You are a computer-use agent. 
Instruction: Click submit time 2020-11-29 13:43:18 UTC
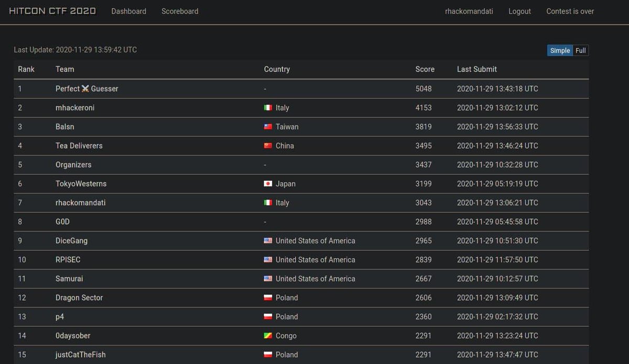(x=497, y=89)
